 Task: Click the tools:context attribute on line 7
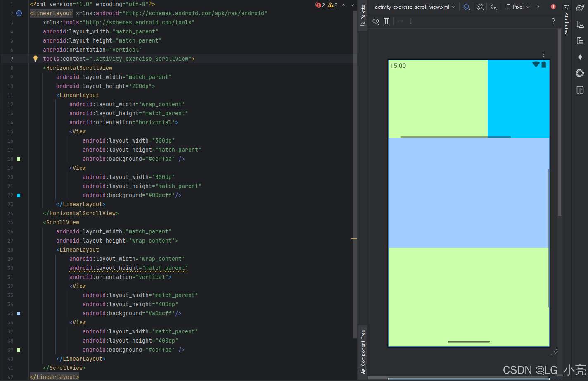coord(119,59)
